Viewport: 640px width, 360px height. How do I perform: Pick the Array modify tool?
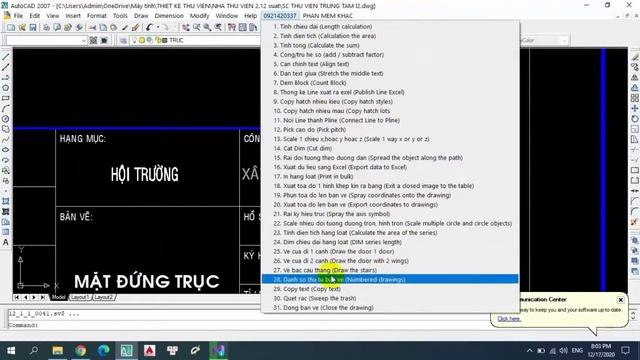tap(634, 98)
